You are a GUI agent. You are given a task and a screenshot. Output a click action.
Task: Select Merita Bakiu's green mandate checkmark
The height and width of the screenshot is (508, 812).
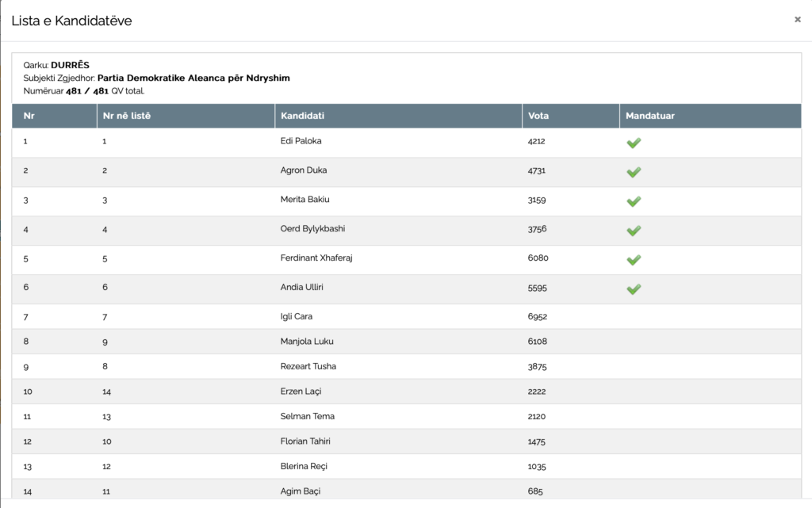633,201
